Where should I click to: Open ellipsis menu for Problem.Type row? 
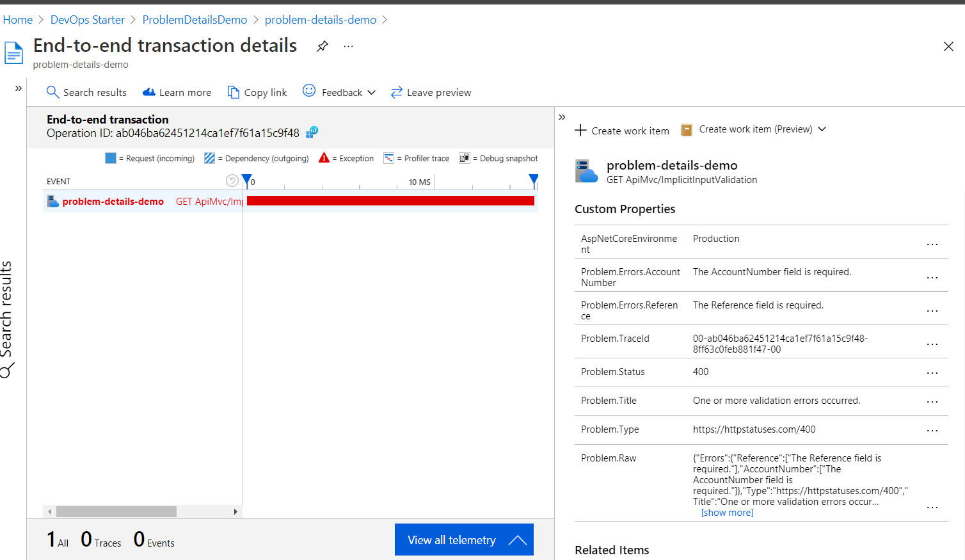click(932, 431)
